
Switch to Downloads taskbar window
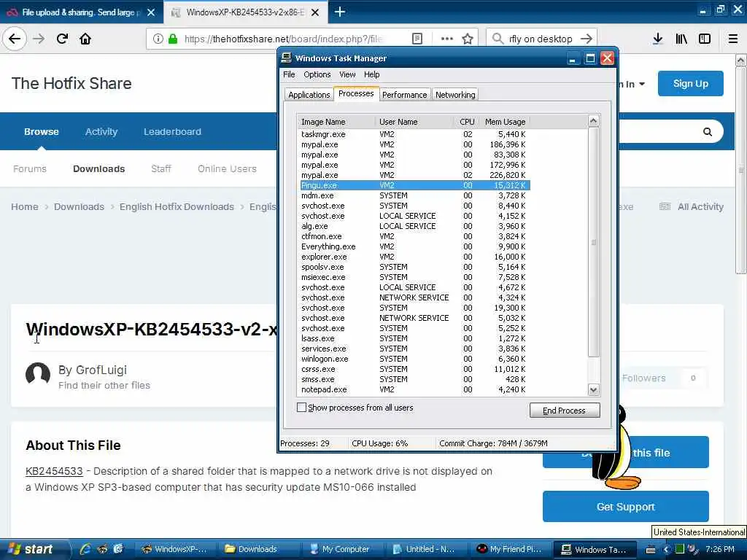259,549
